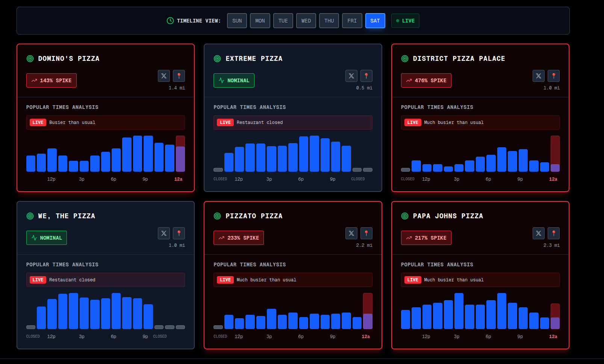Click map pin on Extreme Pizza card
The image size is (604, 364).
click(366, 76)
